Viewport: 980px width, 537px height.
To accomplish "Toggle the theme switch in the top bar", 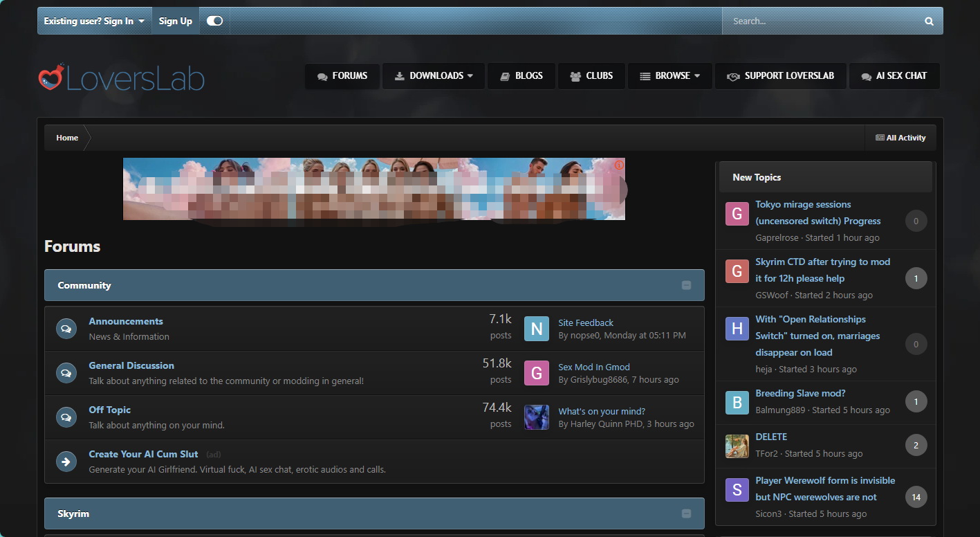I will [214, 21].
